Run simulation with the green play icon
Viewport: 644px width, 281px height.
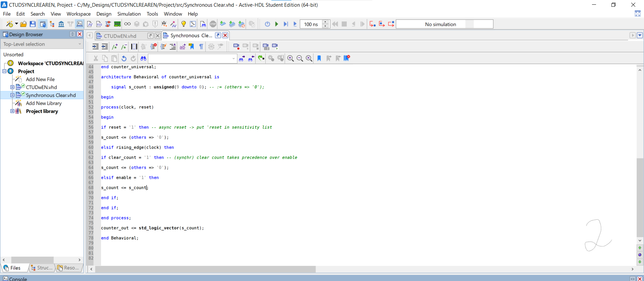pos(277,24)
